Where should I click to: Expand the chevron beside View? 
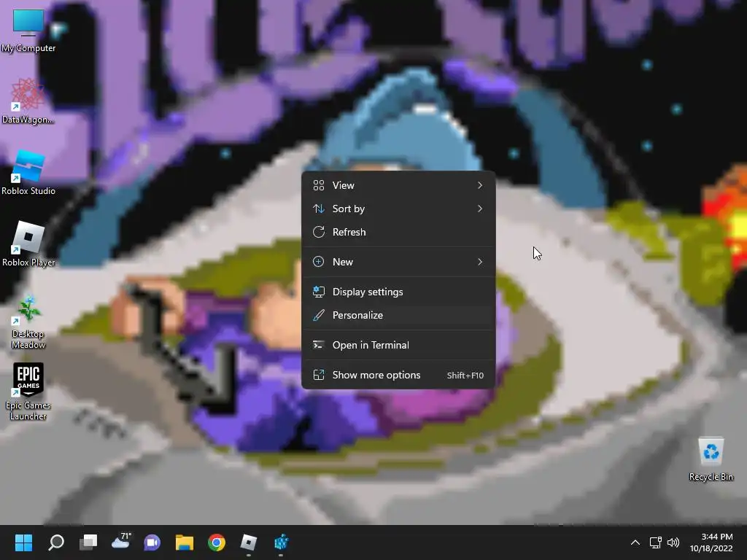(480, 185)
